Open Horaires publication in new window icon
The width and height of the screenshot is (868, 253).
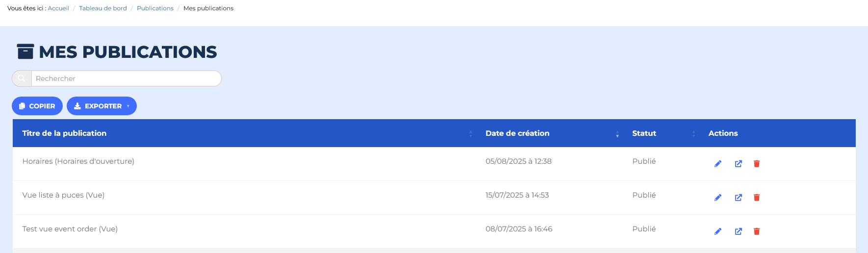(738, 164)
